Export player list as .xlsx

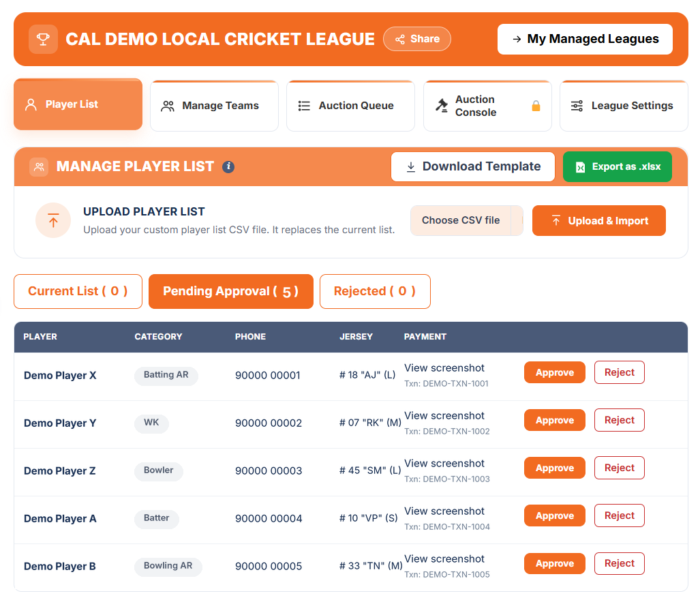[618, 166]
